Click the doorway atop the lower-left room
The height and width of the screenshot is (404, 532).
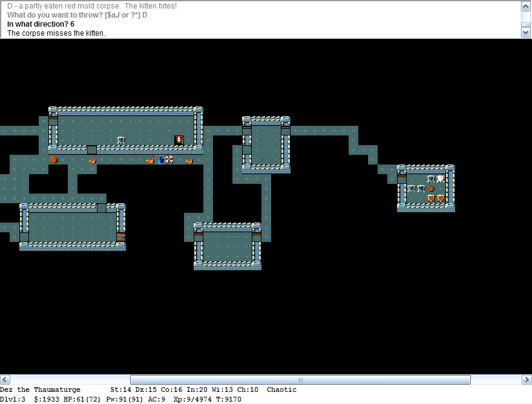102,208
